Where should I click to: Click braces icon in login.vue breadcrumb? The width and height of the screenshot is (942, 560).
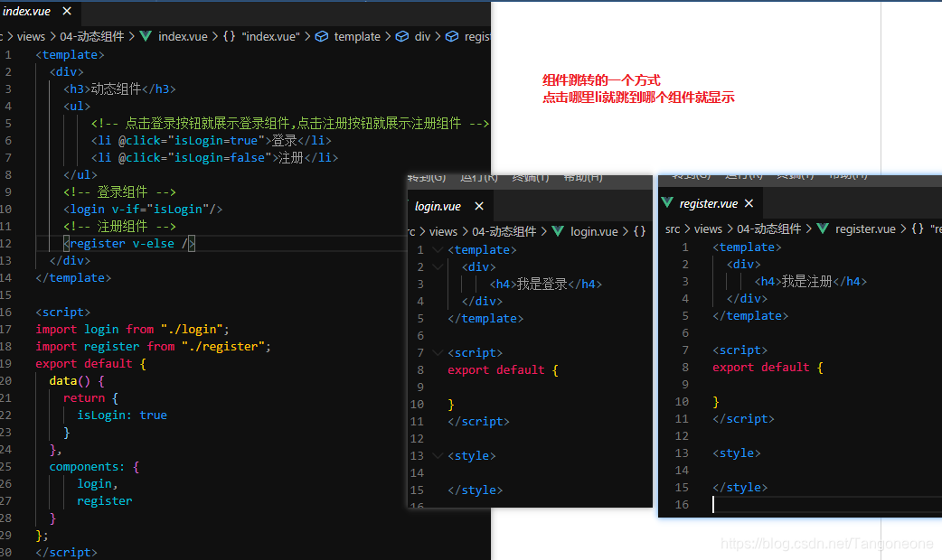pos(640,231)
